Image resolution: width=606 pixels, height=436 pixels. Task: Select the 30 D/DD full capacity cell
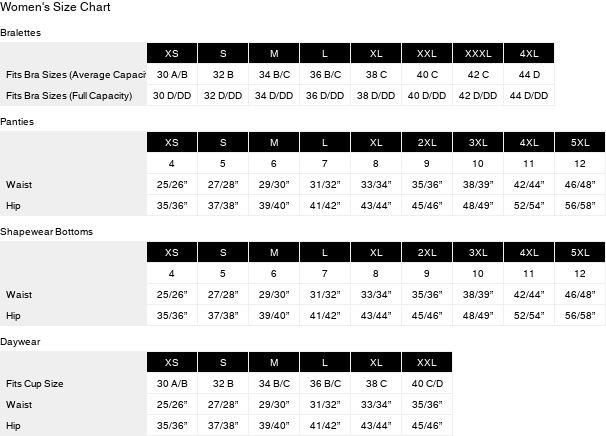172,96
